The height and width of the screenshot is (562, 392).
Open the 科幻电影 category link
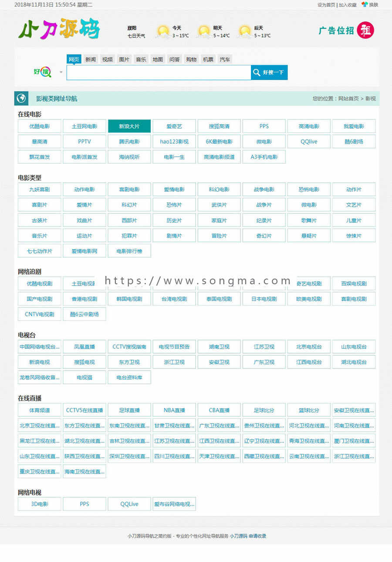click(219, 189)
